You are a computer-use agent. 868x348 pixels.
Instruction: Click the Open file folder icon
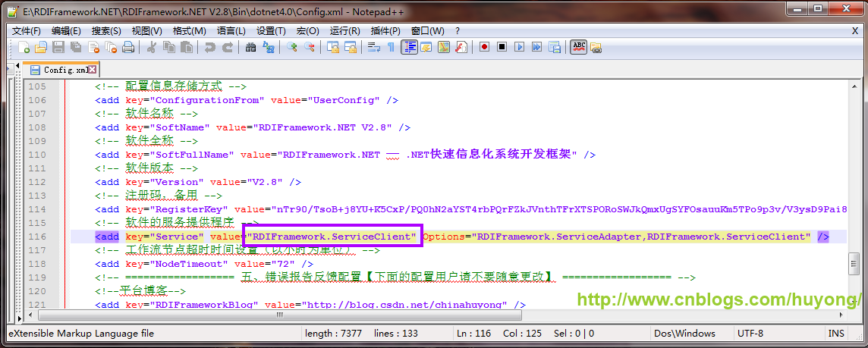pyautogui.click(x=40, y=48)
